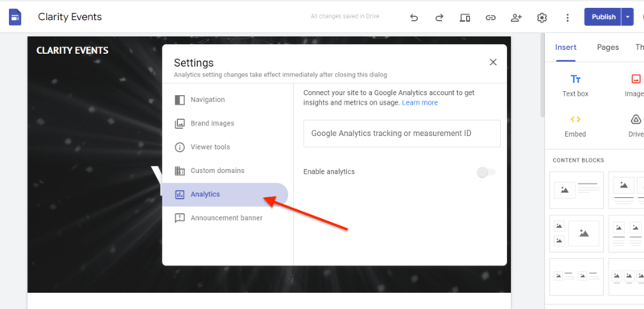Click the Analytics bar chart icon

click(x=180, y=195)
